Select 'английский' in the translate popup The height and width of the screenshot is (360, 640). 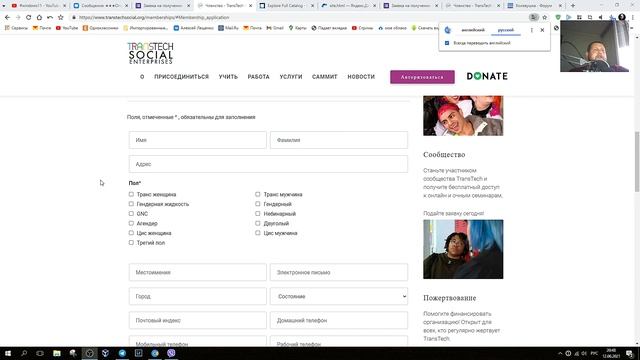(473, 30)
